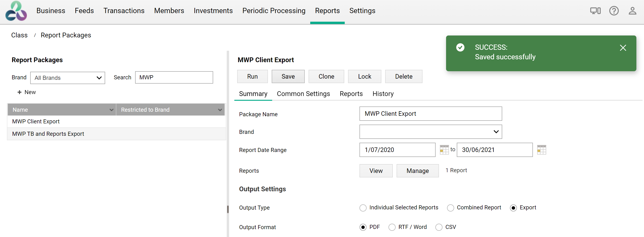Screen dimensions: 644x237
Task: Expand the Restricted to Brand column menu
Action: pos(220,110)
